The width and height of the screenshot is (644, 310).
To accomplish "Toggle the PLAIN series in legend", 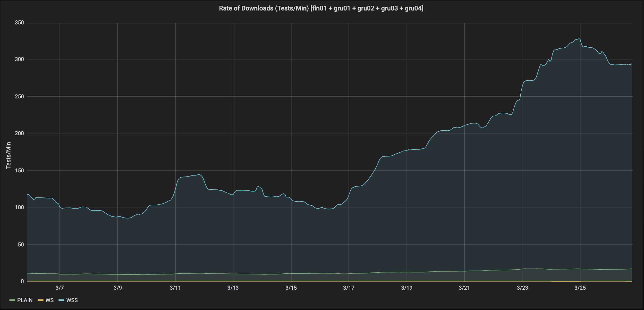I will (x=25, y=300).
